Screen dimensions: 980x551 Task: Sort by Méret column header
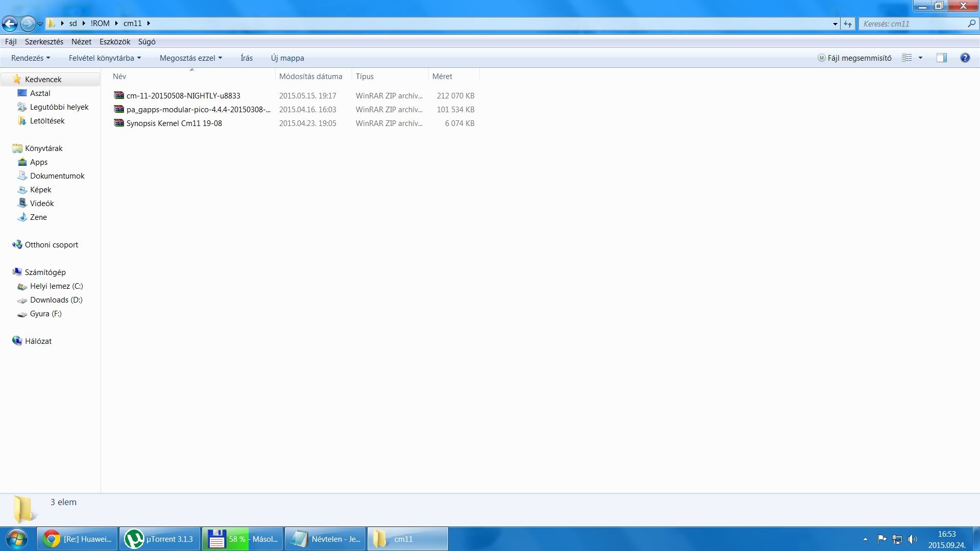click(442, 77)
